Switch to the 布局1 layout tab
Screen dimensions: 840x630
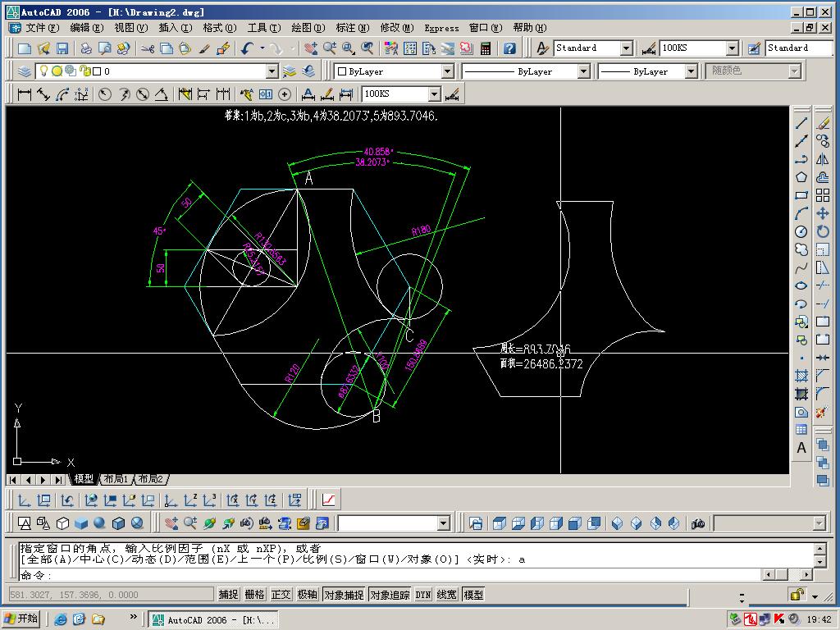pos(116,479)
